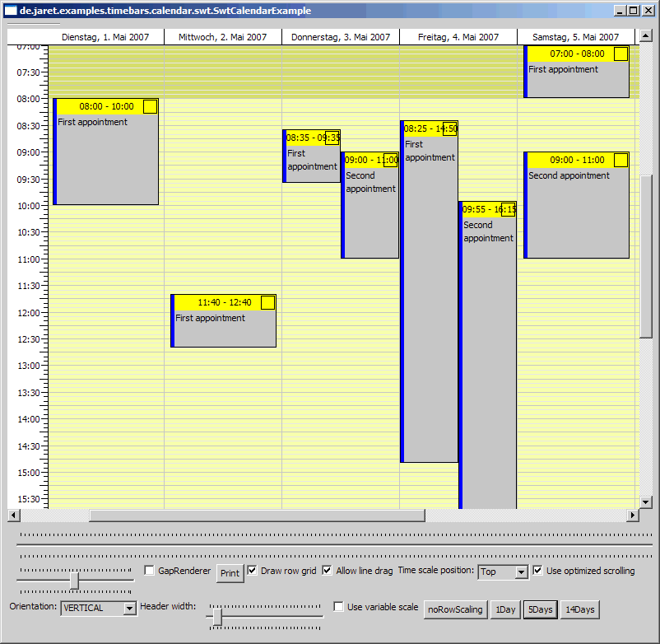
Task: Click yellow square icon on Saturday 07:00 - 08:00 appointment
Action: pyautogui.click(x=620, y=54)
